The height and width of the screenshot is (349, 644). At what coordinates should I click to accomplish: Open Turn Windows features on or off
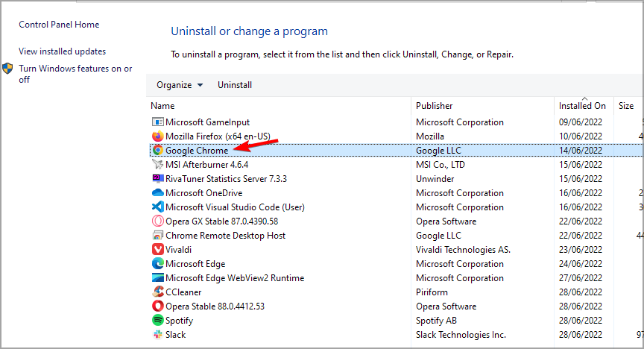pyautogui.click(x=75, y=74)
